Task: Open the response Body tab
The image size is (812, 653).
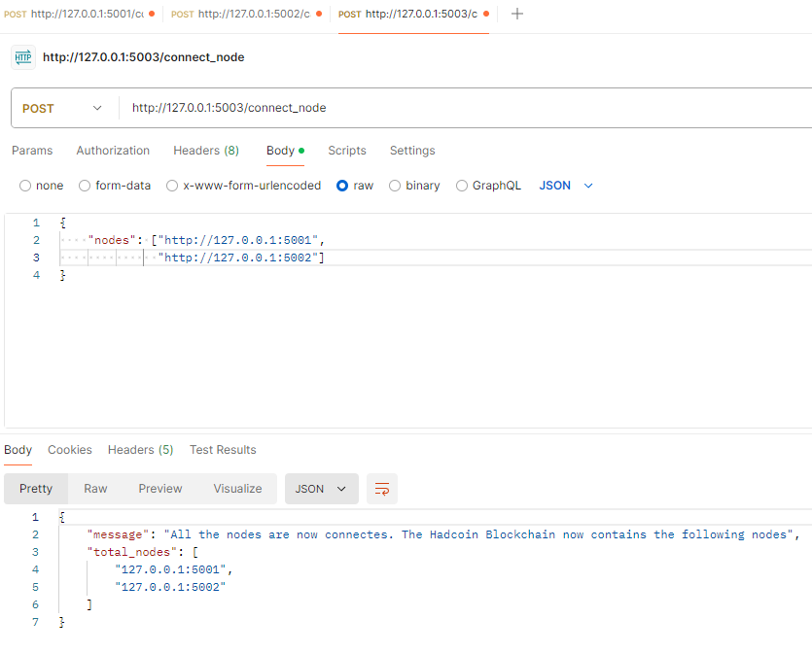Action: point(18,450)
